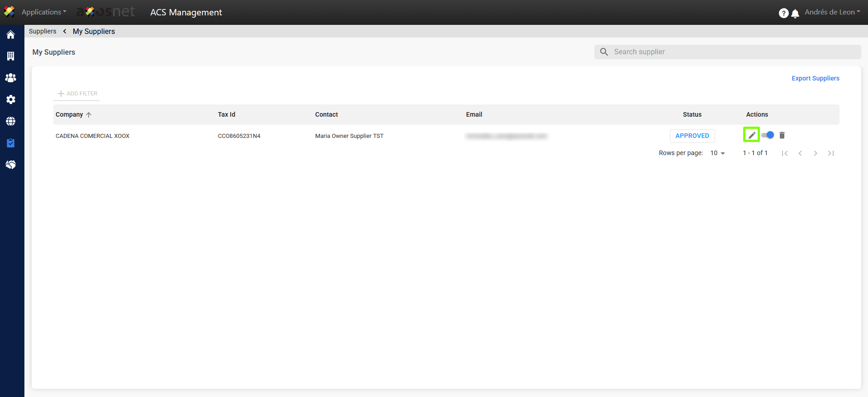This screenshot has width=868, height=397.
Task: Edit supplier CADENA COMERCIAL XOOX with pencil
Action: pos(751,135)
